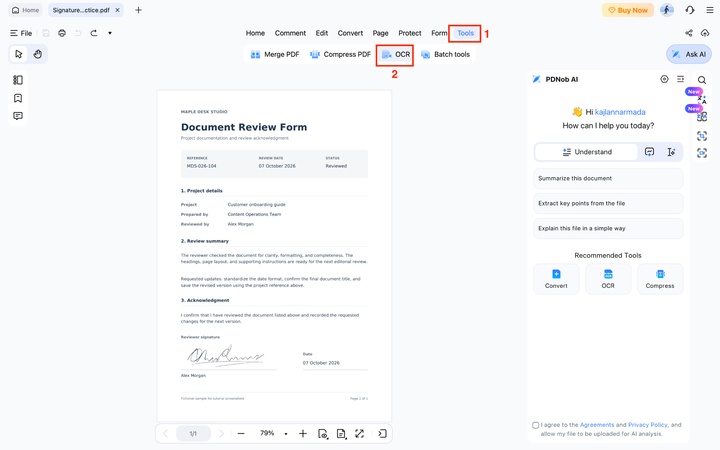This screenshot has height=450, width=720.
Task: Switch to the Home ribbon tab
Action: pos(255,33)
